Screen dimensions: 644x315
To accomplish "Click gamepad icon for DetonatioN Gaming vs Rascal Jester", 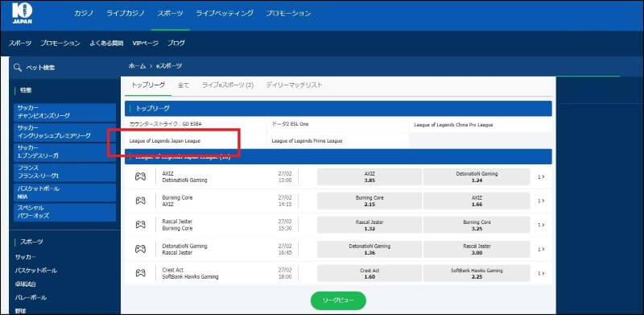I will pos(140,249).
